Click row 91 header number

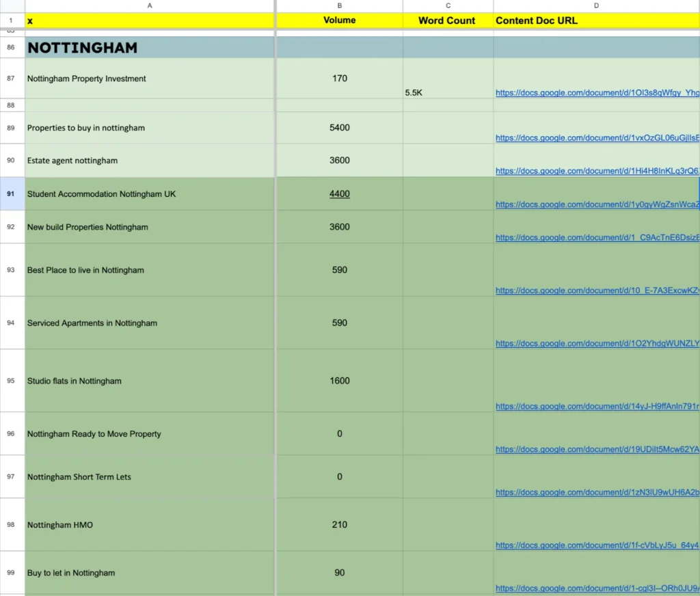point(11,193)
